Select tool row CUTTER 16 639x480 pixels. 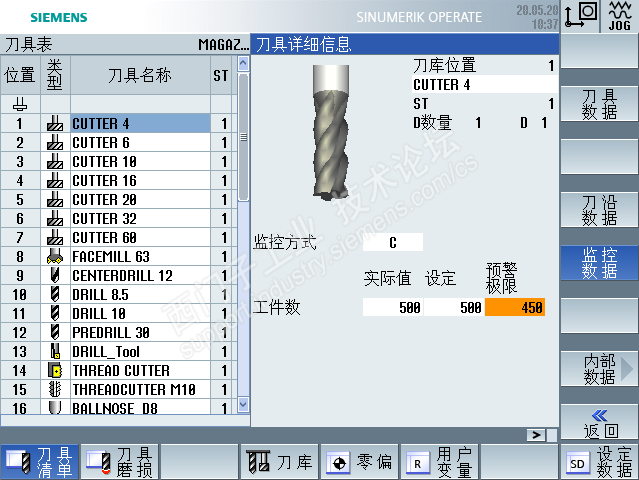(x=141, y=181)
